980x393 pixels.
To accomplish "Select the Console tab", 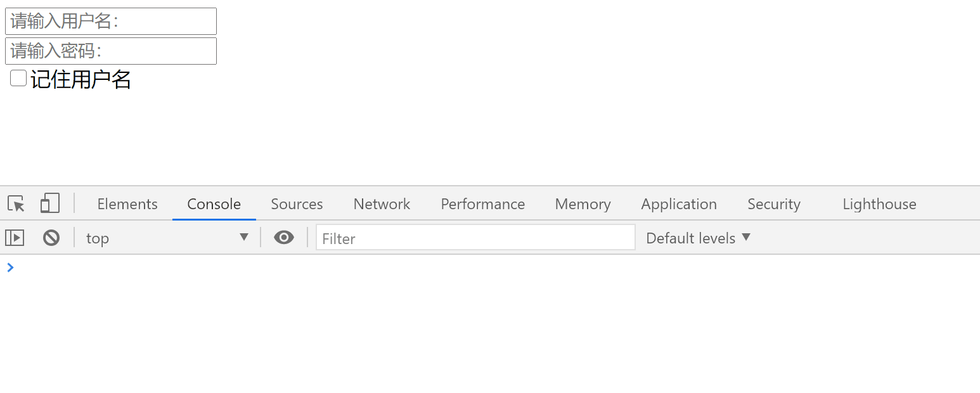I will click(x=214, y=204).
